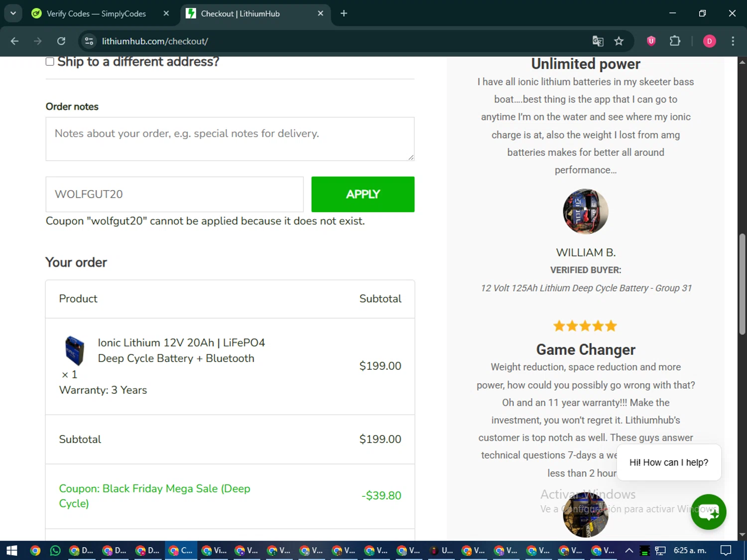Open the red shield extension icon
This screenshot has width=747, height=560.
pyautogui.click(x=651, y=41)
